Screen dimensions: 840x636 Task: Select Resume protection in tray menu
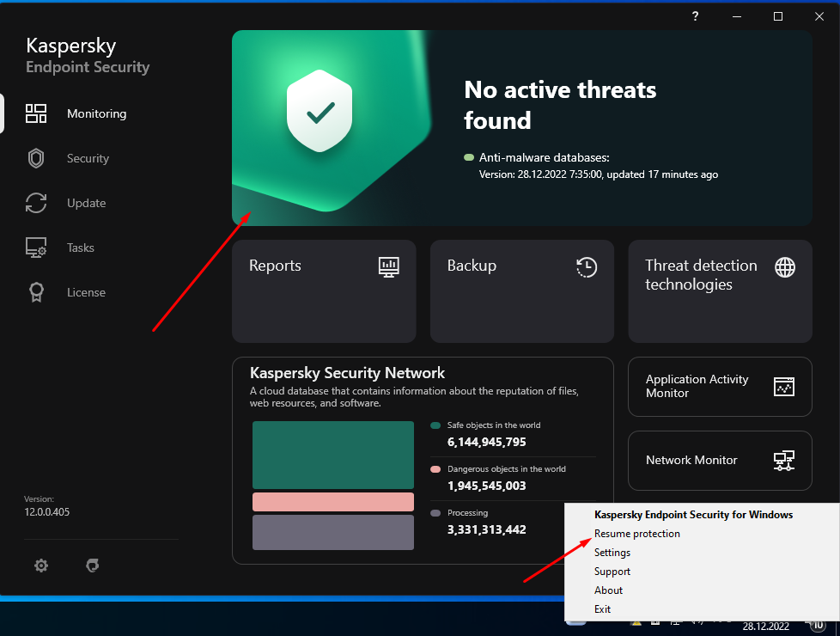click(637, 534)
